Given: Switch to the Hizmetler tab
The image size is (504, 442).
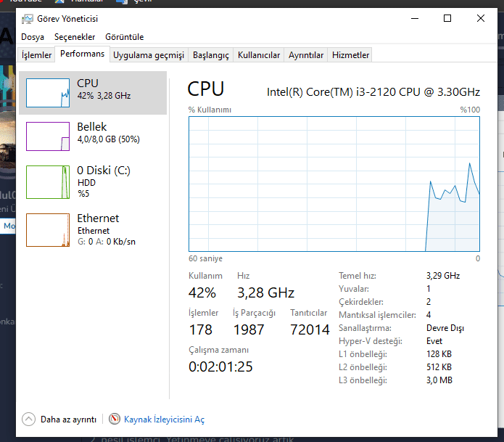Looking at the screenshot, I should pyautogui.click(x=350, y=55).
